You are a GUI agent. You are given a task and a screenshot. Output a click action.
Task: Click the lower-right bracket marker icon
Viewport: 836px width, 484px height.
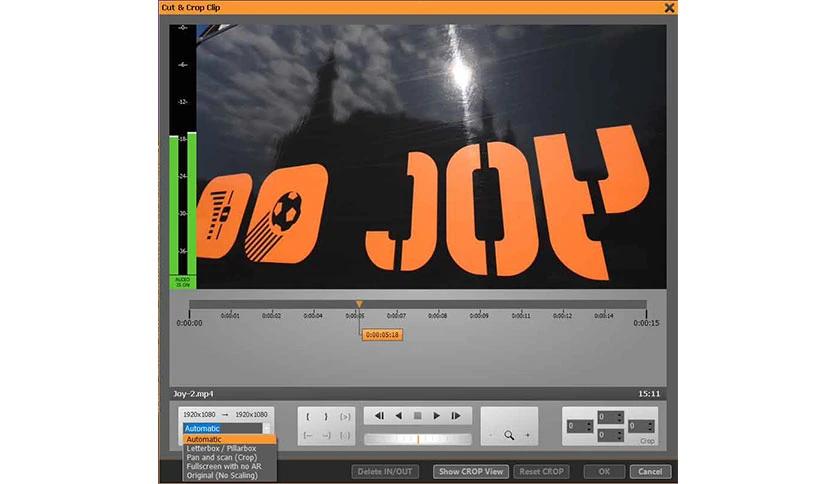click(345, 435)
